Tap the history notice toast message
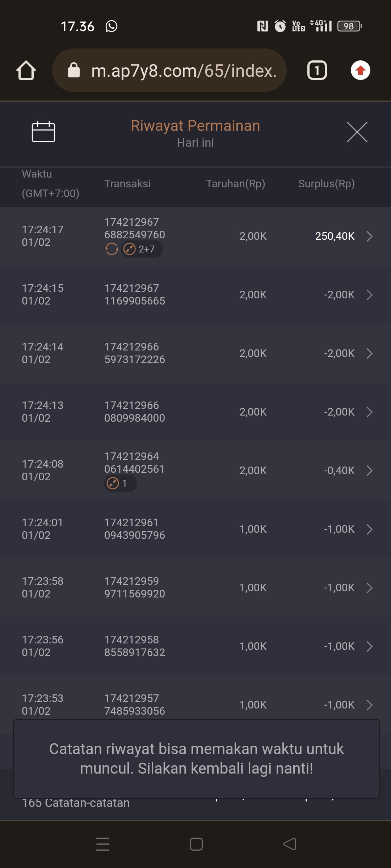The height and width of the screenshot is (868, 391). coord(196,758)
